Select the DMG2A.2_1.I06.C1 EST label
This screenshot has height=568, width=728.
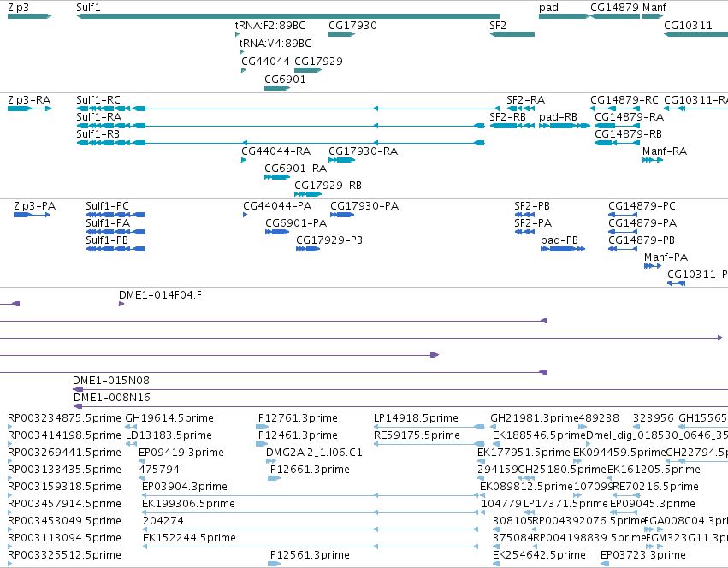(314, 453)
